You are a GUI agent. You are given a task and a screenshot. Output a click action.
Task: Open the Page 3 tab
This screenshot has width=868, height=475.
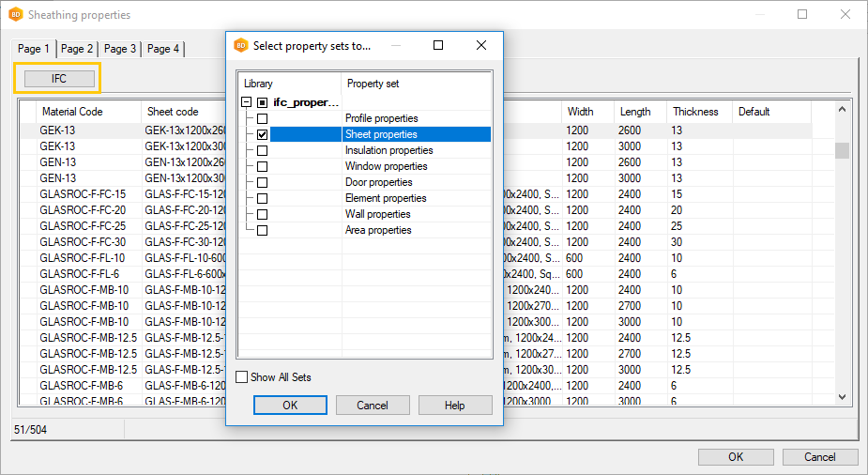coord(120,49)
